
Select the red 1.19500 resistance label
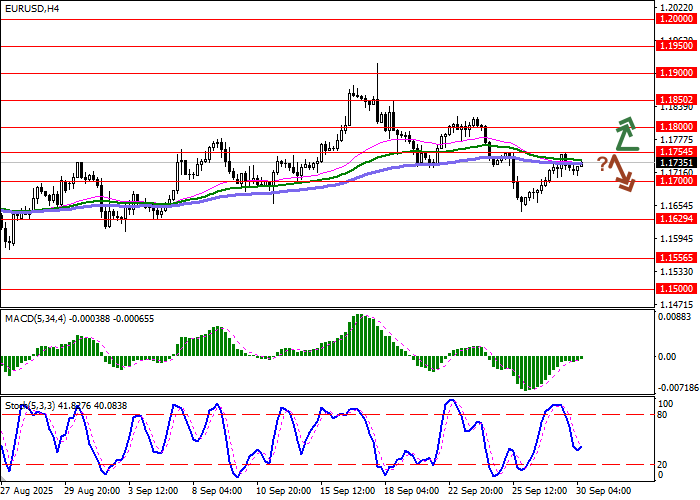677,46
